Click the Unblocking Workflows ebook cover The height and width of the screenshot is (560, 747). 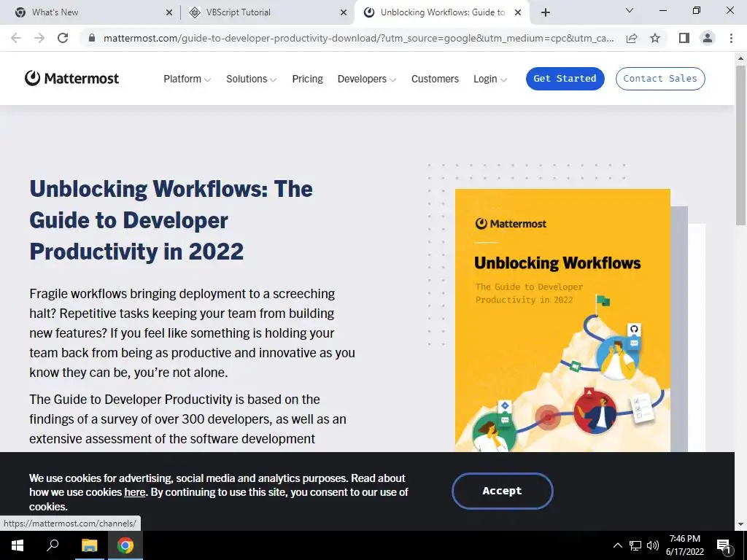tap(562, 320)
